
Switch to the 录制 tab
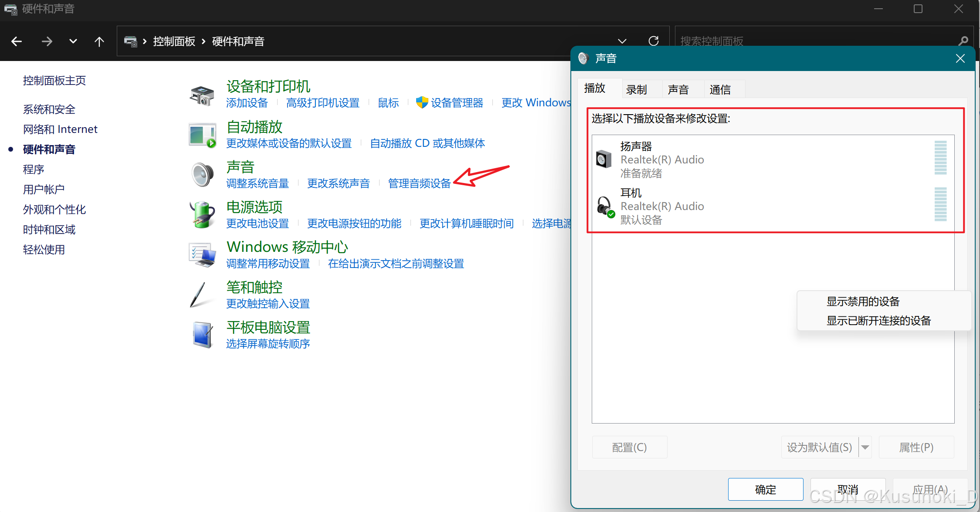(x=637, y=90)
